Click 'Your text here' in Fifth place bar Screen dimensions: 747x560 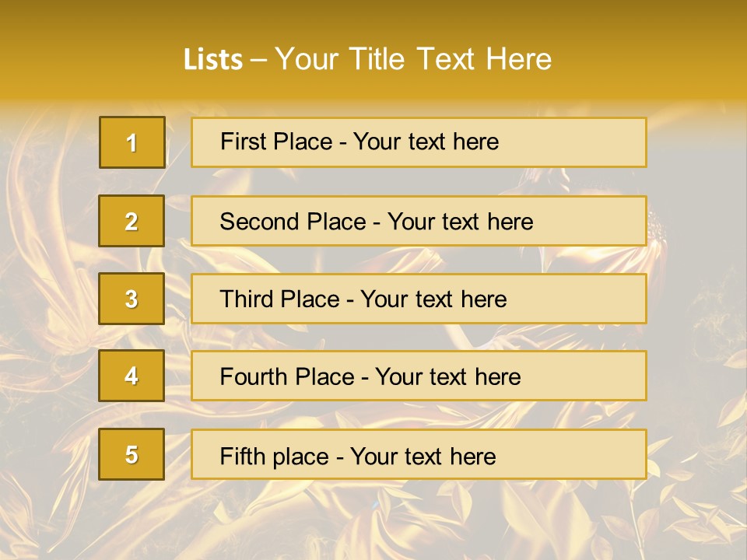click(423, 457)
